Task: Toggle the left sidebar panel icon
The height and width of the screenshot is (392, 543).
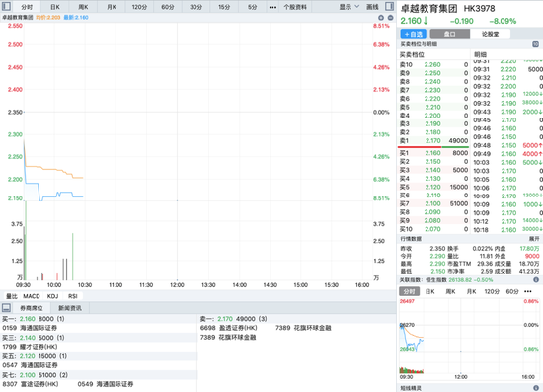Action: pyautogui.click(x=6, y=6)
